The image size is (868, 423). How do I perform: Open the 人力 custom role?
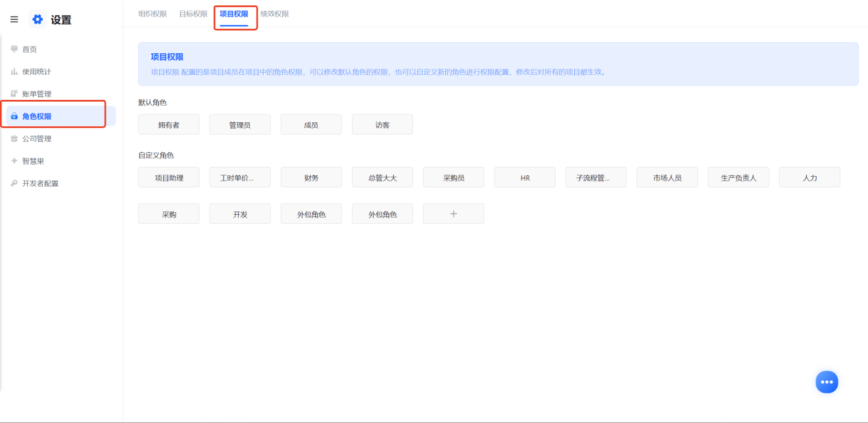pyautogui.click(x=810, y=177)
